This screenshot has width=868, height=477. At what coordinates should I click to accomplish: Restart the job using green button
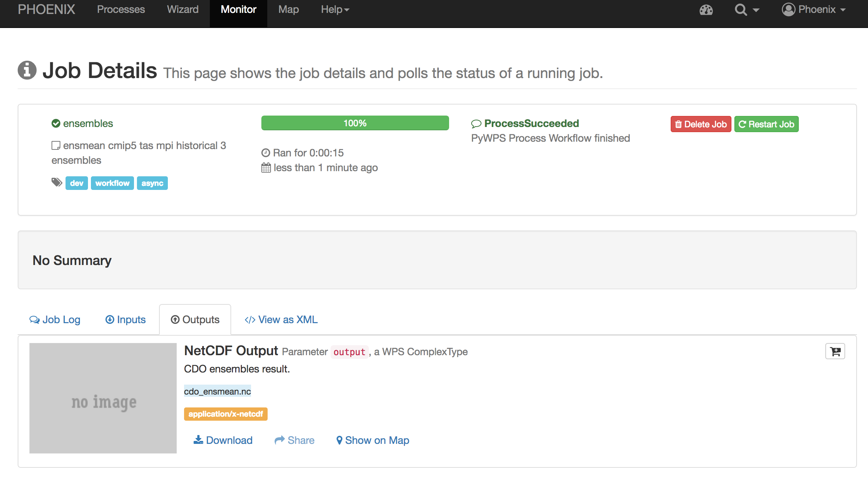pyautogui.click(x=766, y=124)
